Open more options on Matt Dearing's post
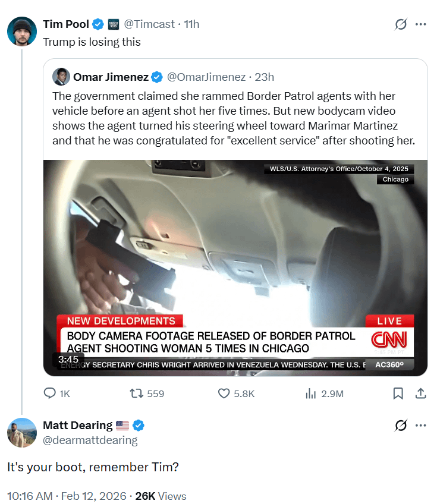437x504 pixels. (x=421, y=426)
